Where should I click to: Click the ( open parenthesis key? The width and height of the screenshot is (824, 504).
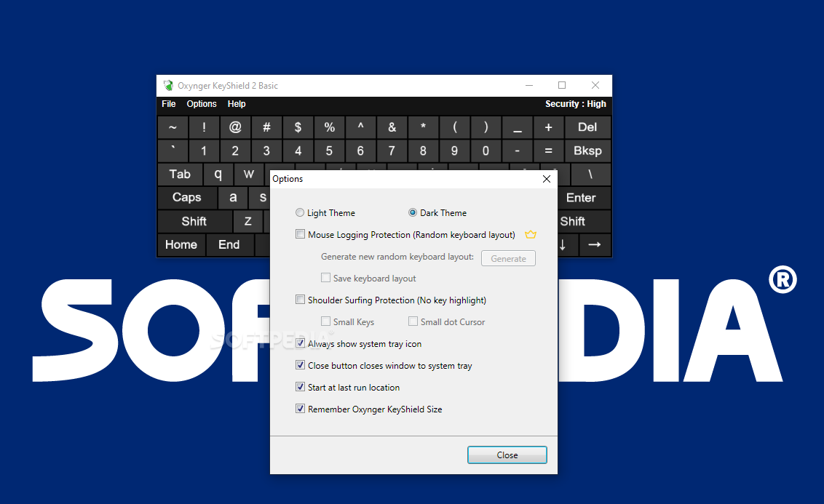pyautogui.click(x=454, y=127)
